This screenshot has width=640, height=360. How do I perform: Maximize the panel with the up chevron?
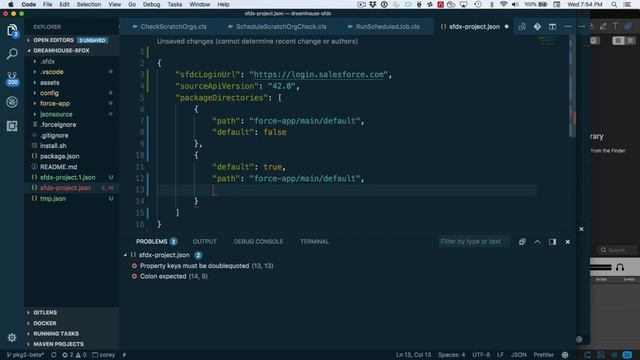(537, 242)
